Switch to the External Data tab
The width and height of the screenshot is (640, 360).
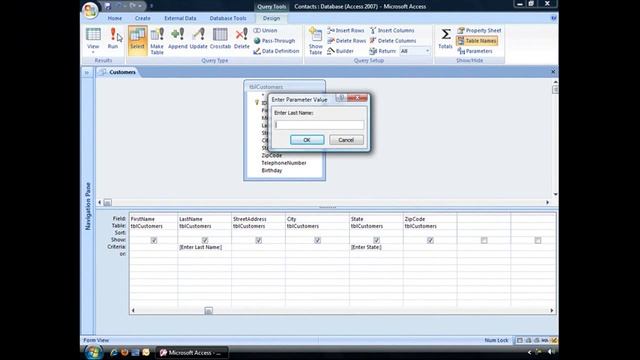coord(180,18)
